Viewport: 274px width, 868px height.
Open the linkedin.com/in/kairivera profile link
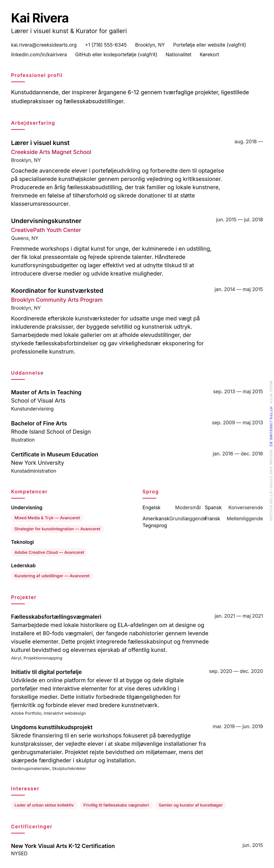39,55
